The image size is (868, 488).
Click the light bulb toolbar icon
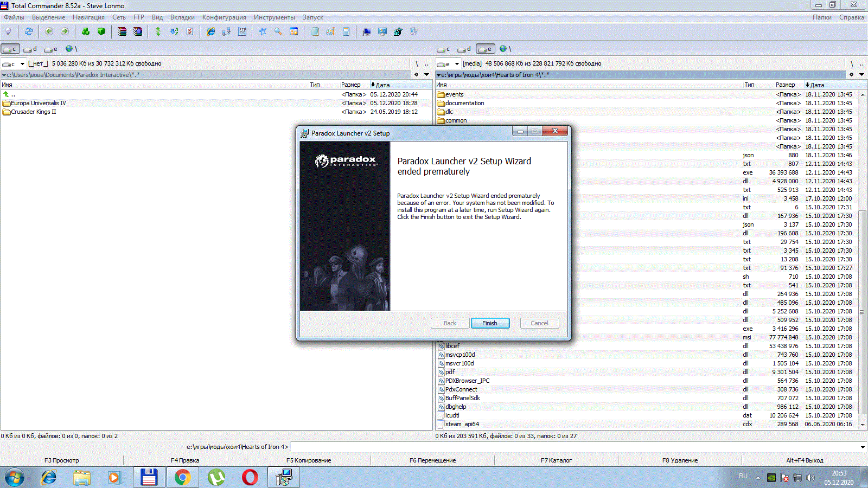tap(8, 31)
